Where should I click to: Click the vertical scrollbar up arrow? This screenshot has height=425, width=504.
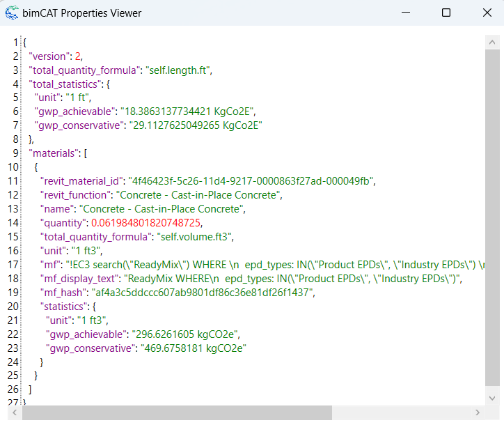coord(491,42)
